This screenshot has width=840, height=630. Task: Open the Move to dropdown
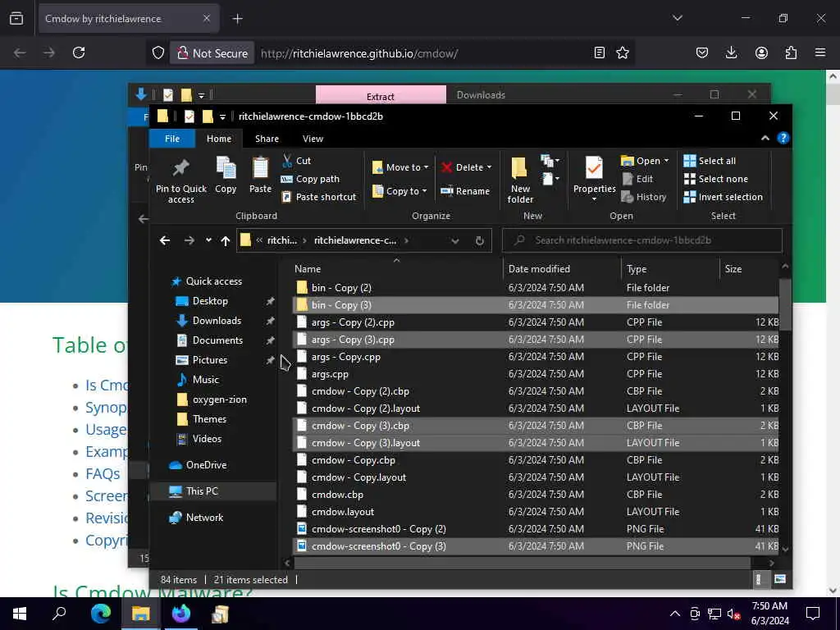400,167
